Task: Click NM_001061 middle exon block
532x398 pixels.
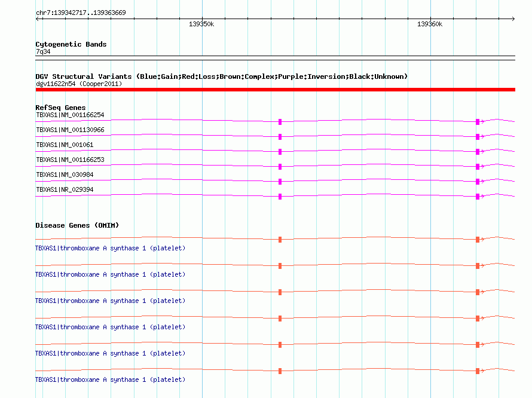Action: click(280, 152)
